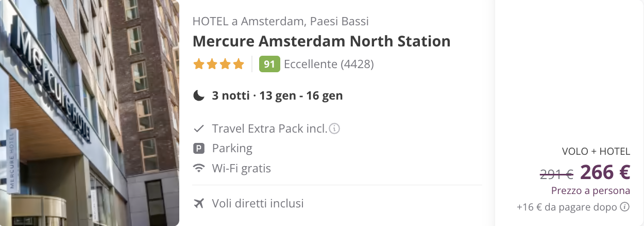The height and width of the screenshot is (226, 644).
Task: Click the four-star rating icons
Action: (218, 64)
